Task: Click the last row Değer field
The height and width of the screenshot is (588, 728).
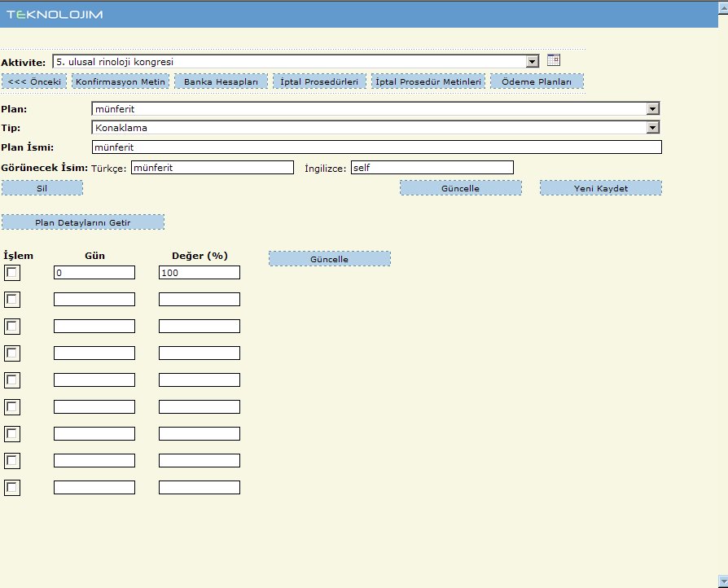Action: click(200, 487)
